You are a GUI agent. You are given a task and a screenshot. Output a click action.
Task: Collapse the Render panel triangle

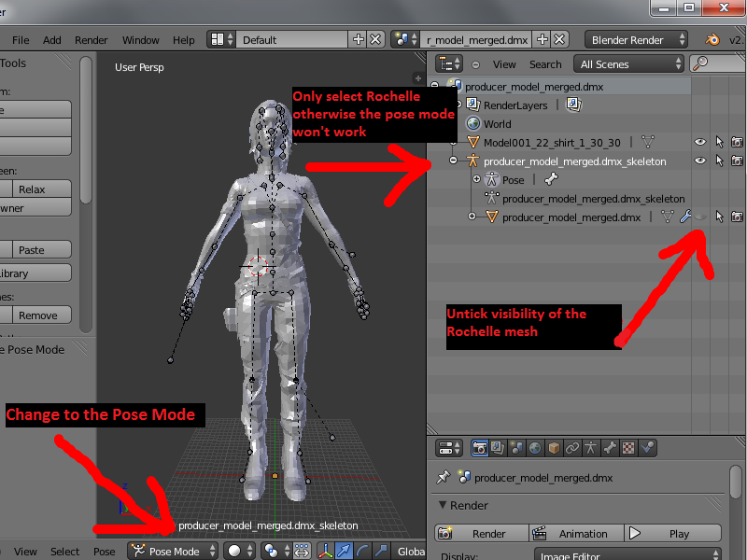click(442, 505)
